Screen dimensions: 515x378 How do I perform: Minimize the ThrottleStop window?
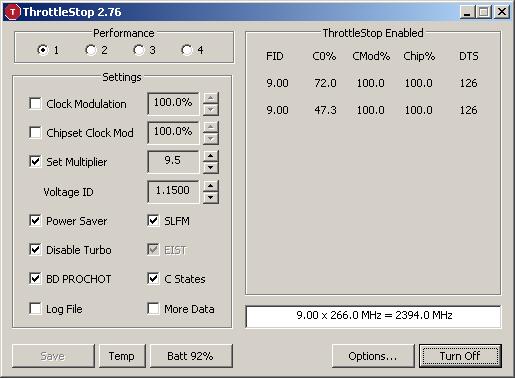click(x=467, y=12)
